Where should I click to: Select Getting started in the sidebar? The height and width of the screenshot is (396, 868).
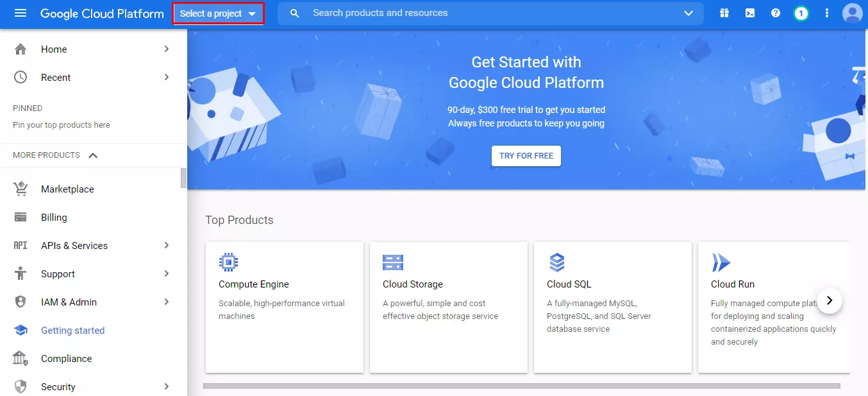tap(72, 330)
